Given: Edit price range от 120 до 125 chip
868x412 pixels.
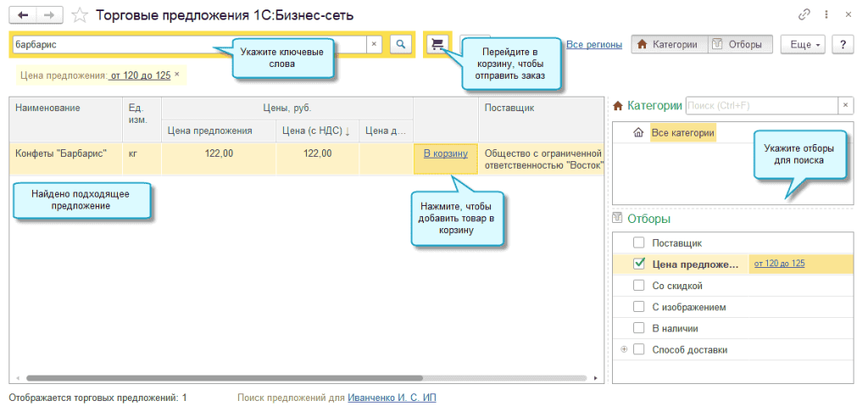Looking at the screenshot, I should [x=141, y=75].
